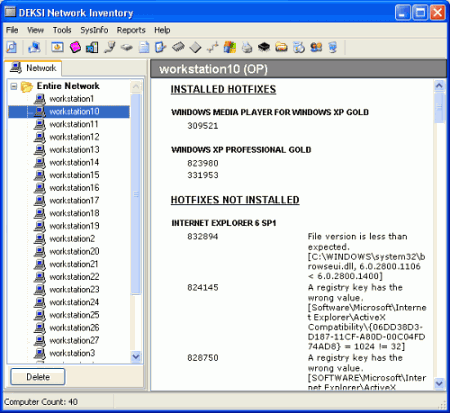The width and height of the screenshot is (450, 413).
Task: Open the SysInfo menu
Action: point(94,30)
